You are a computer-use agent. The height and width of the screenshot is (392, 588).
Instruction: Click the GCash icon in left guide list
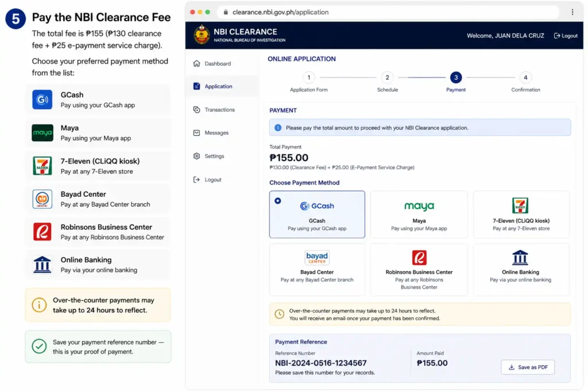click(x=42, y=99)
